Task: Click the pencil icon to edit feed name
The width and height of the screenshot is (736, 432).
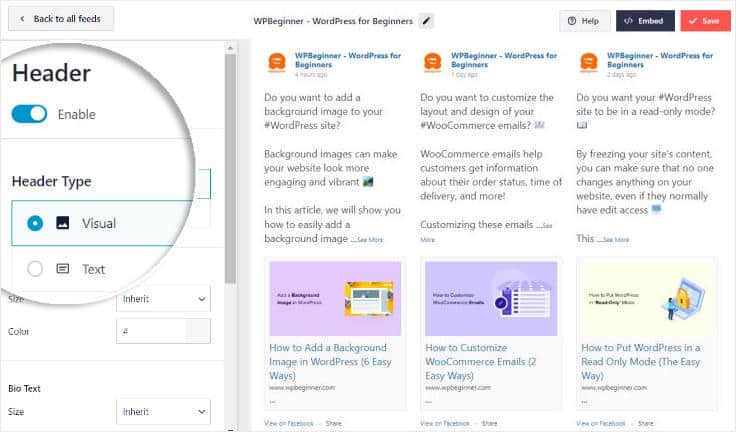Action: pos(427,20)
